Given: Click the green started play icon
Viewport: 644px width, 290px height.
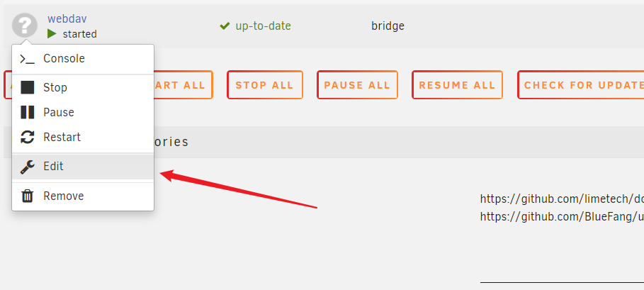Looking at the screenshot, I should pyautogui.click(x=52, y=34).
